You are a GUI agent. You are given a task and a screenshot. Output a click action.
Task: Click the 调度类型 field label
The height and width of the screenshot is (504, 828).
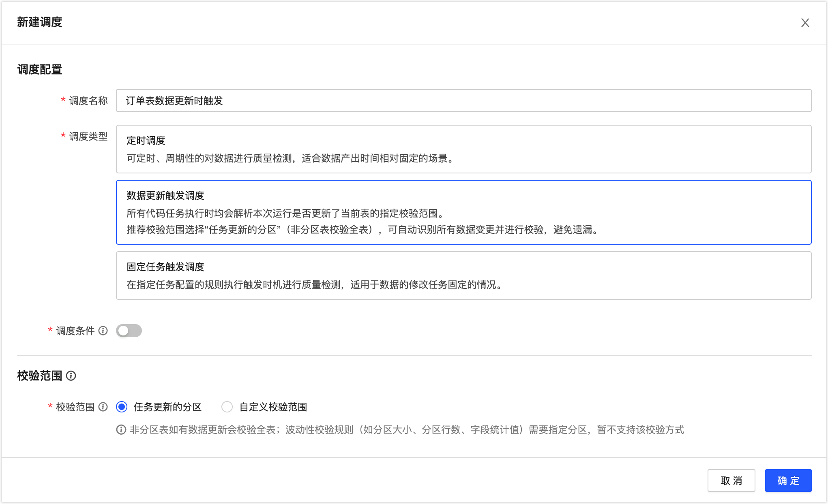(88, 136)
